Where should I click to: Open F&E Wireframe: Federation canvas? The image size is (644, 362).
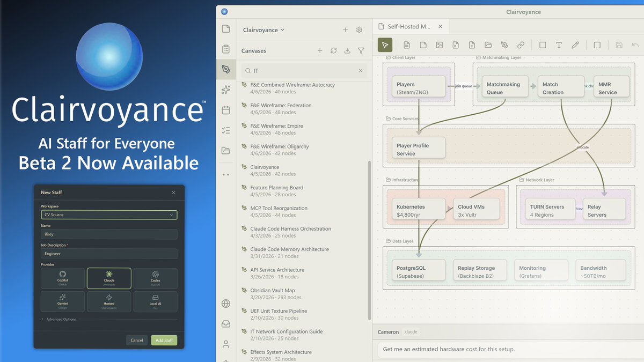click(x=304, y=109)
